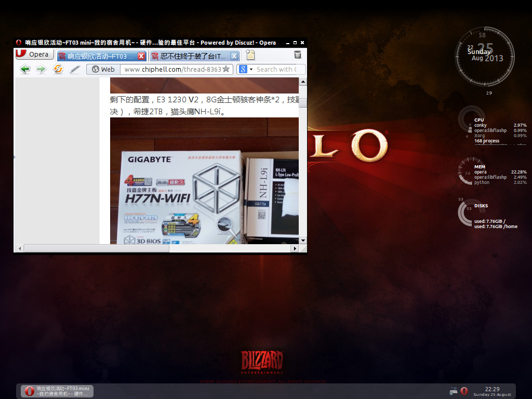Click the MEM 'python' entry in conky

click(x=500, y=182)
